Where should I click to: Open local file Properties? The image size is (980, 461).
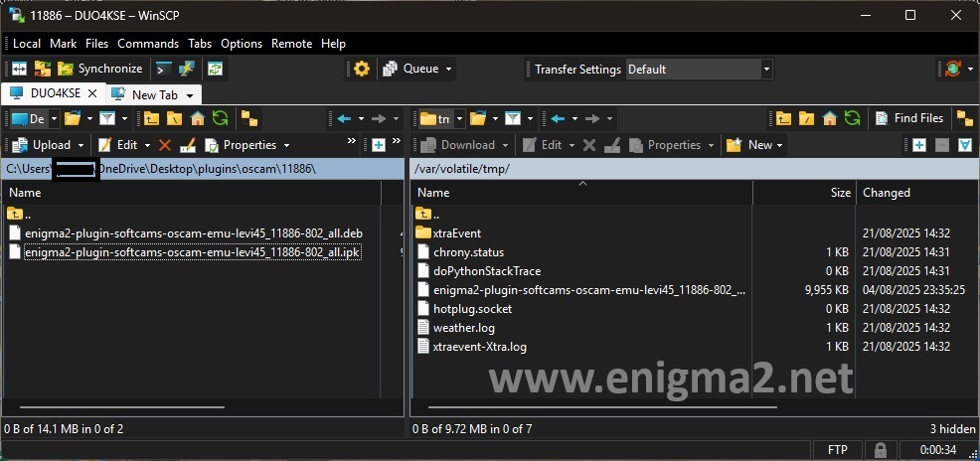pos(242,145)
